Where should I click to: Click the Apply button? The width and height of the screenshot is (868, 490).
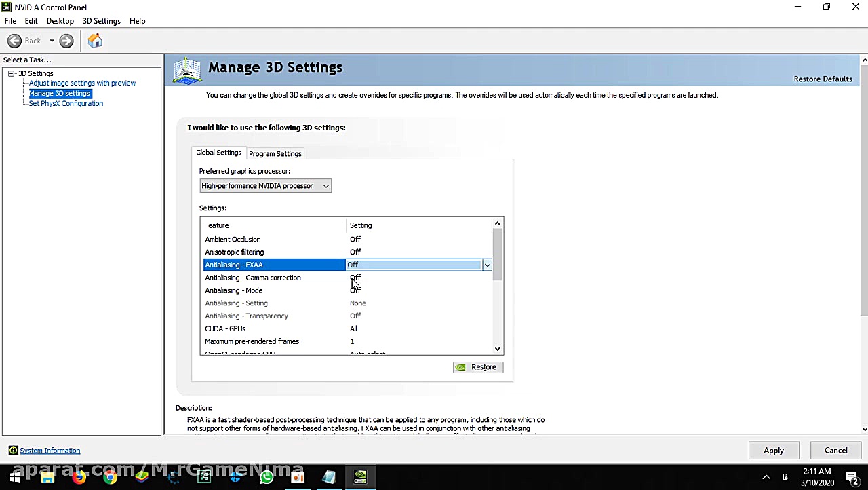[774, 451]
